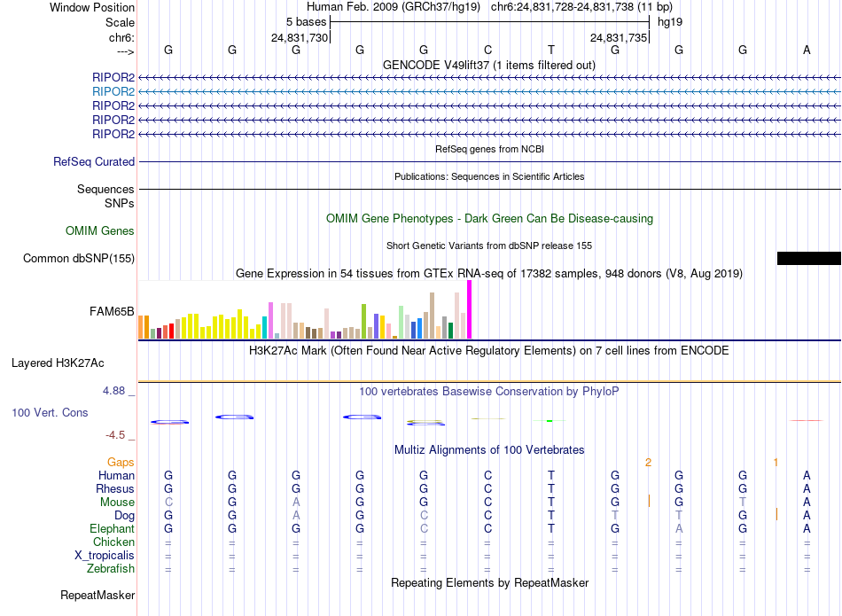Click the 24,831,735 coordinate on the ruler
This screenshot has width=842, height=616.
tap(618, 37)
